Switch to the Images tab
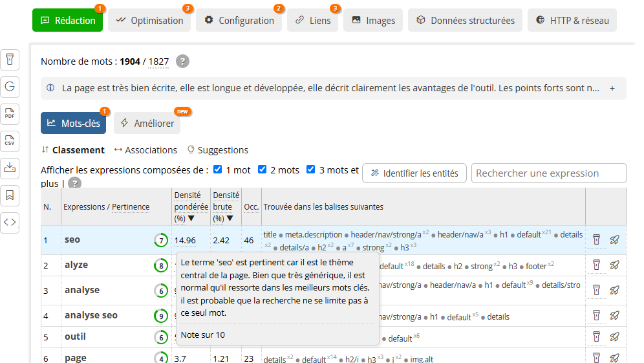644x363 pixels. 373,20
